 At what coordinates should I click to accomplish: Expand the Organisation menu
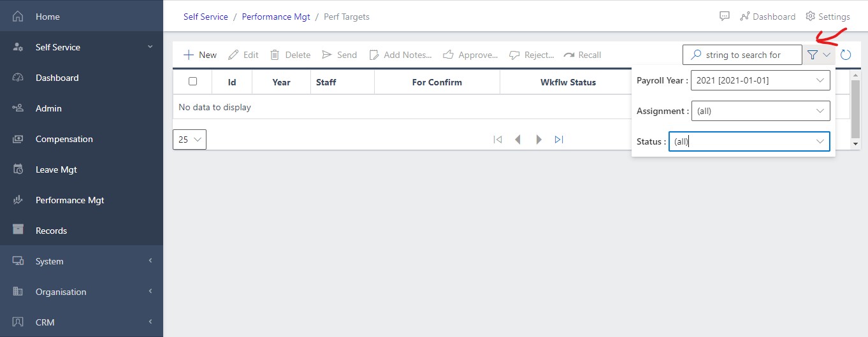coord(82,292)
